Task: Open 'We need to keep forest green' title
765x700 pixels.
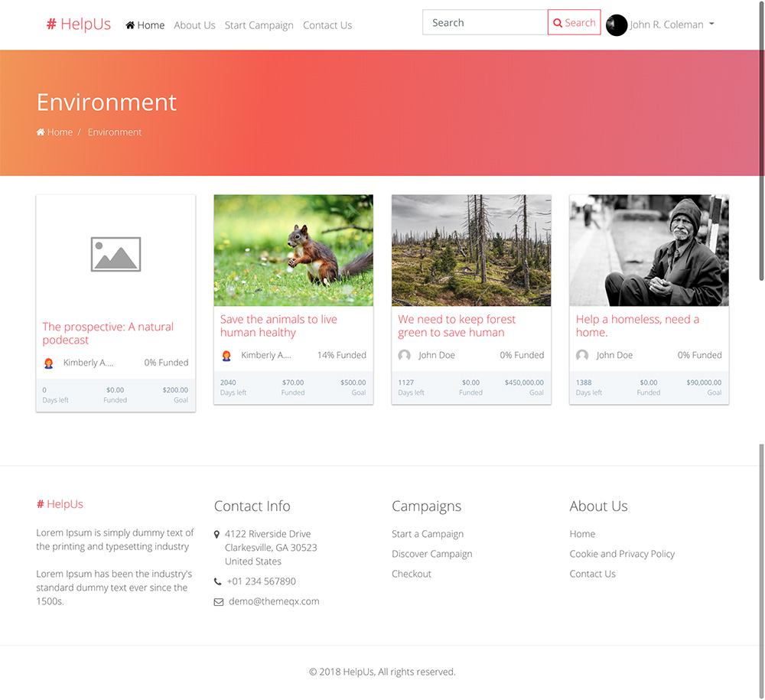Action: coord(457,326)
